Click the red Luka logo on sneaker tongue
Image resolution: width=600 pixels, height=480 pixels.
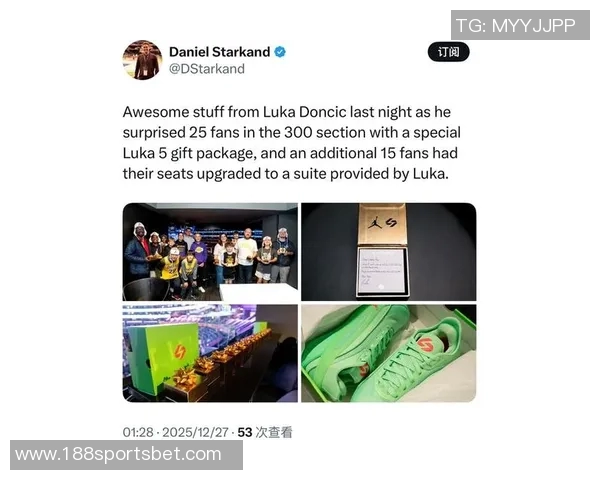point(426,344)
